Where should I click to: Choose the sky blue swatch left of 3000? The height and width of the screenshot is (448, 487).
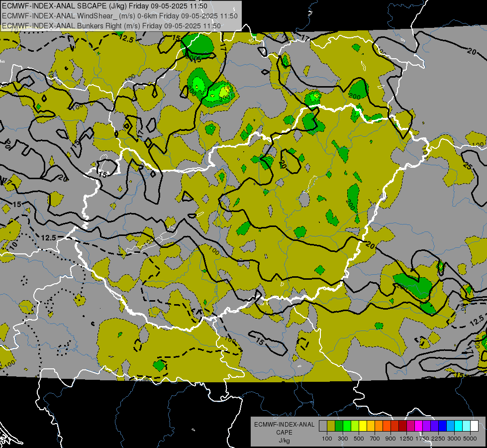[451, 426]
